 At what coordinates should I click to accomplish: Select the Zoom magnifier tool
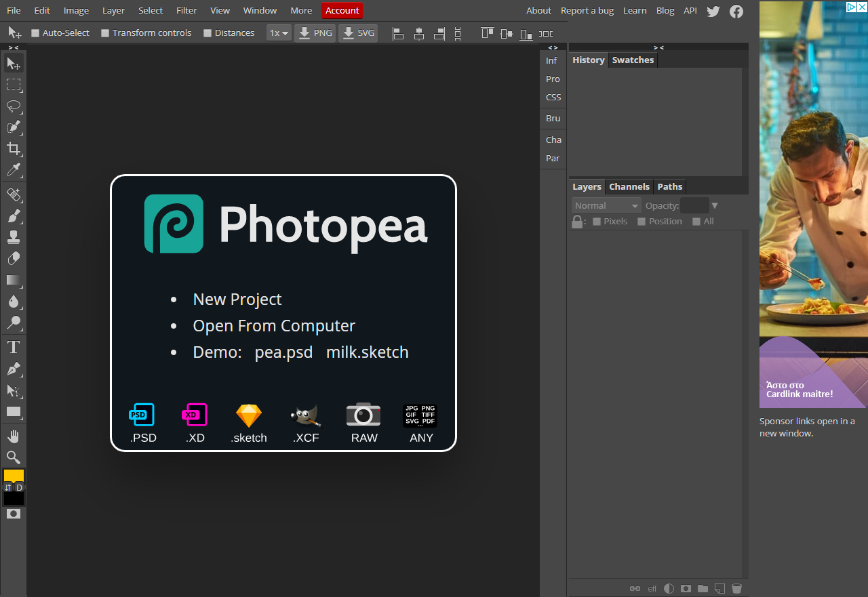[x=14, y=457]
